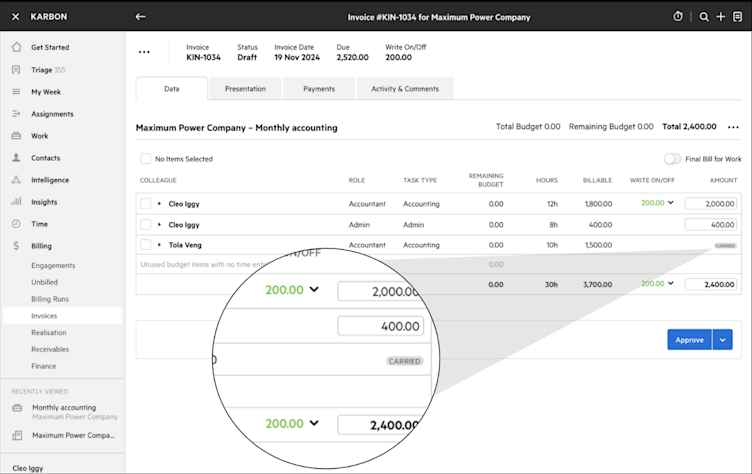752x474 pixels.
Task: Edit the 2,000.00 amount field
Action: (711, 203)
